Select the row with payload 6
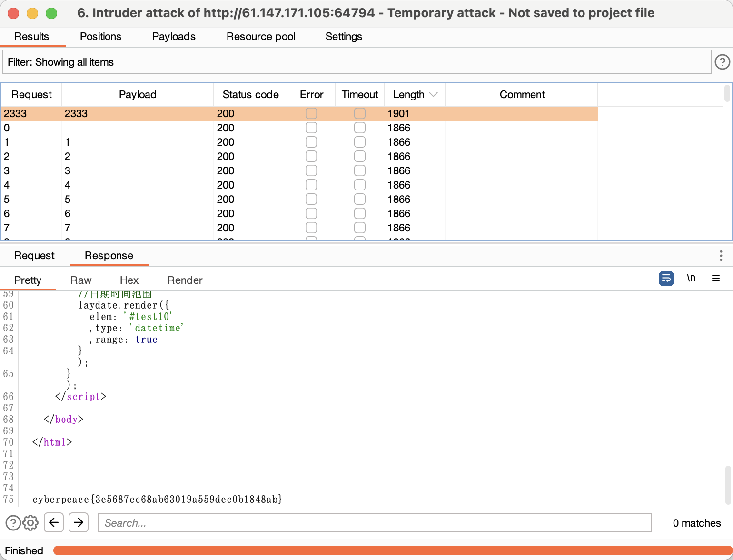Image resolution: width=733 pixels, height=560 pixels. point(299,213)
